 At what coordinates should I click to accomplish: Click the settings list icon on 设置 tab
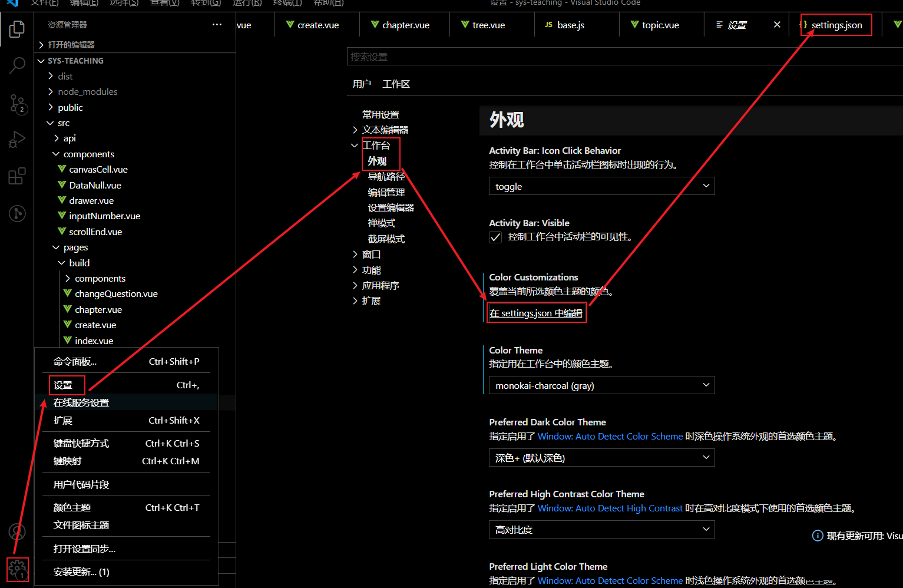719,25
